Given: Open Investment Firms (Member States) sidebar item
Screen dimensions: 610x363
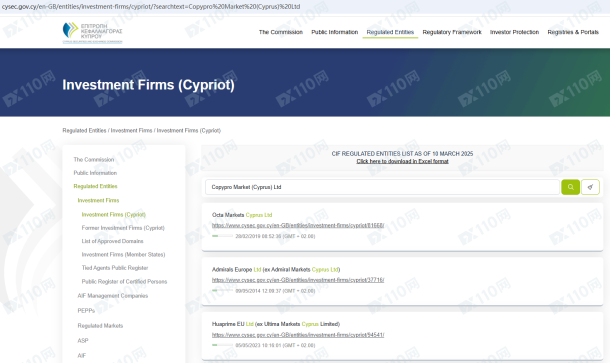Looking at the screenshot, I should (x=123, y=254).
